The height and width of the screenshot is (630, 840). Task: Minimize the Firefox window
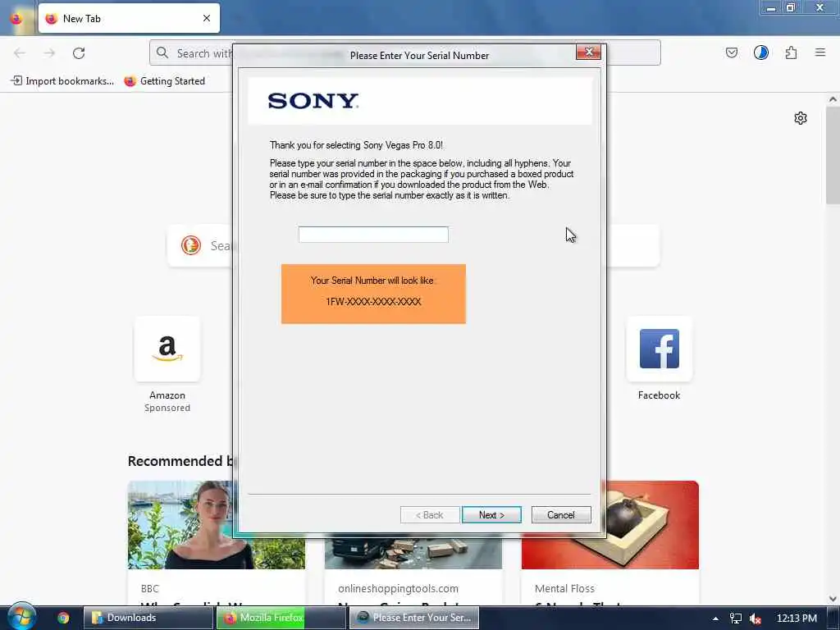point(771,7)
